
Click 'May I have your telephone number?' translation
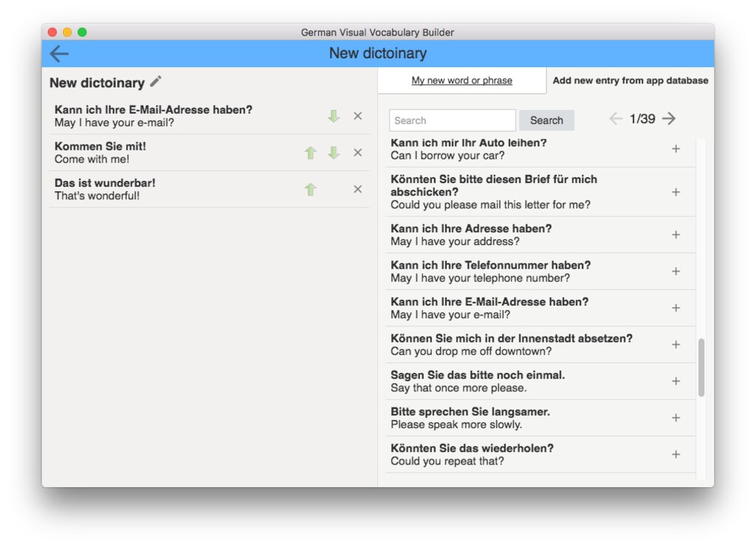tap(480, 278)
